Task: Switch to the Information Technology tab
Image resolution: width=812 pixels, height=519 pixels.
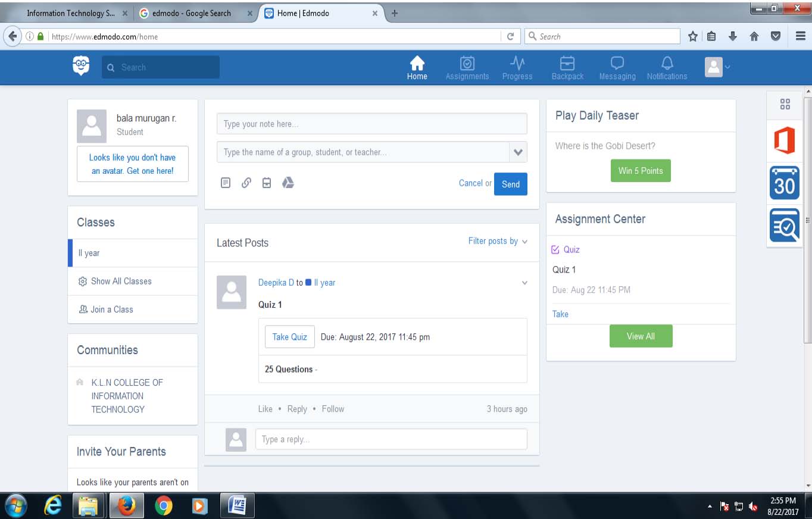Action: pos(71,13)
